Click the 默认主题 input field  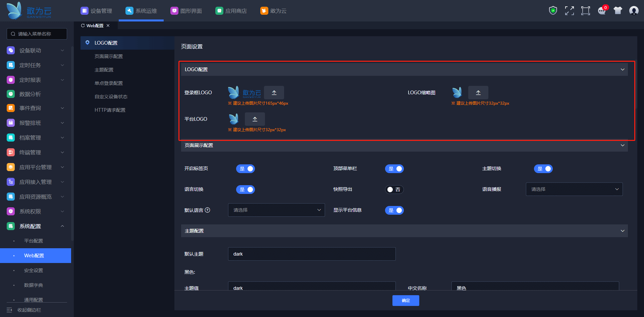click(x=312, y=254)
